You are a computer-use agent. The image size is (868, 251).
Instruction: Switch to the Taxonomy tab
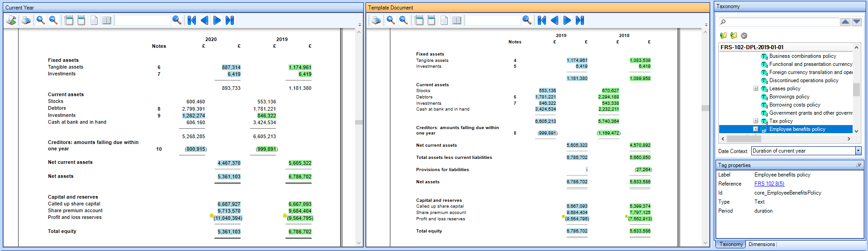coord(731,244)
